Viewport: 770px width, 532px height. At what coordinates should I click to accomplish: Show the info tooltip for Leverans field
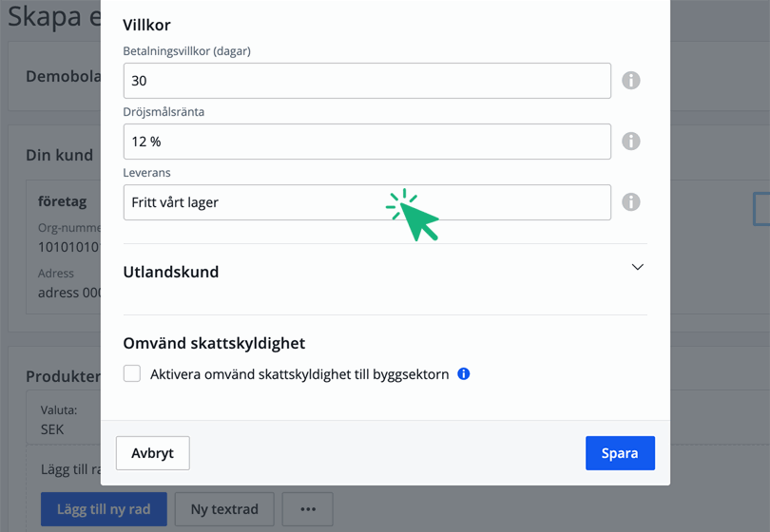[630, 202]
